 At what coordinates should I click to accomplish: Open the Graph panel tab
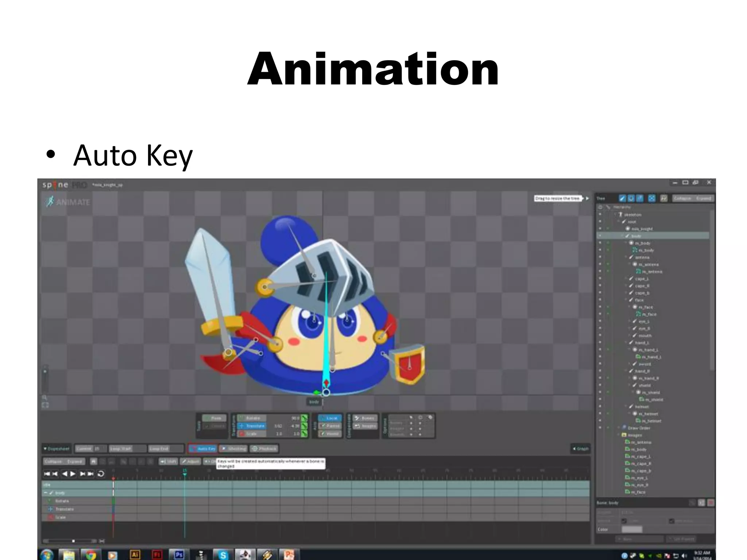[x=580, y=448]
